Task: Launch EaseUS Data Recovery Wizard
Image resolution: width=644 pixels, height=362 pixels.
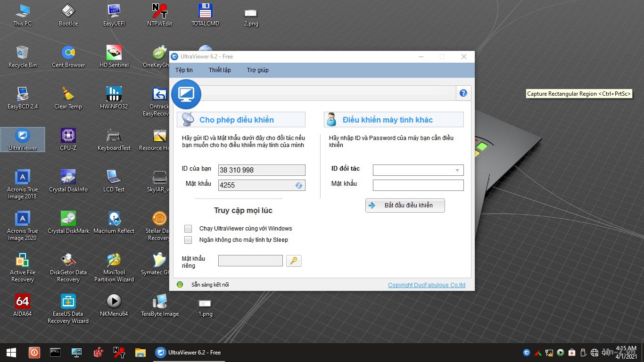Action: click(68, 309)
